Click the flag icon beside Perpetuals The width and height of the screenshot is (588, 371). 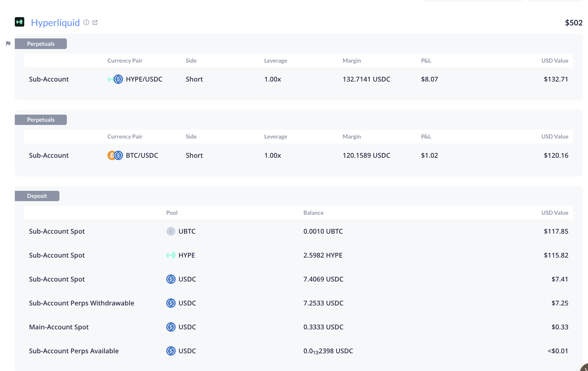8,44
